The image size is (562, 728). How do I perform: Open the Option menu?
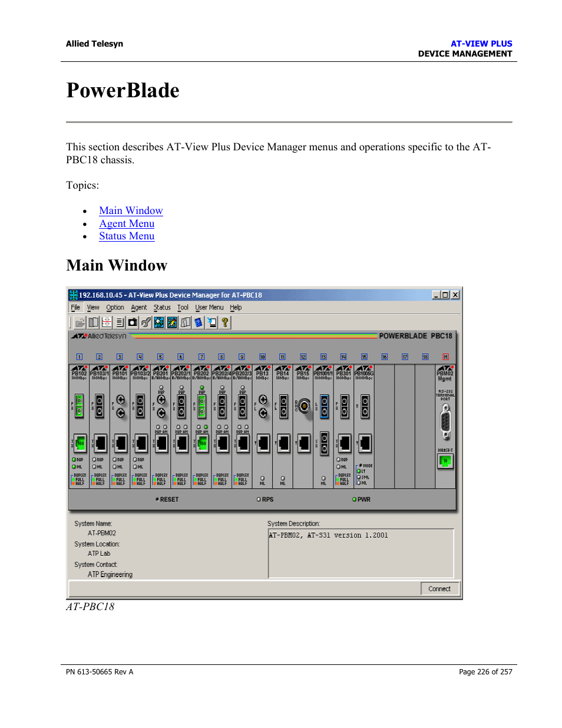point(115,308)
